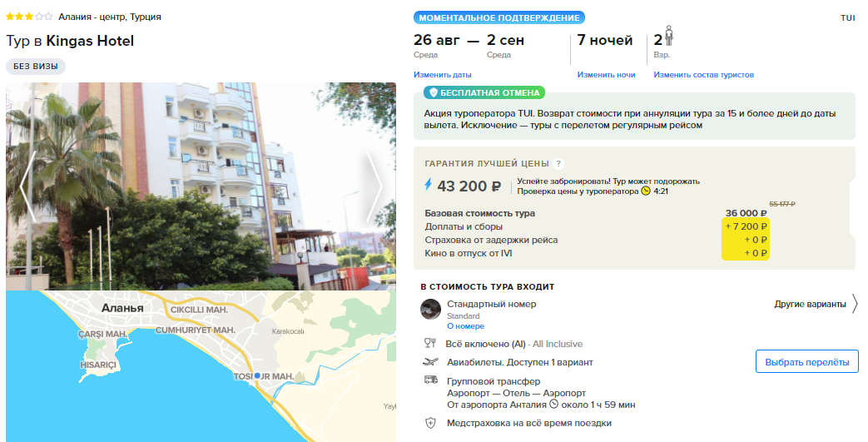Open the 'О номере' room details link

pos(465,326)
